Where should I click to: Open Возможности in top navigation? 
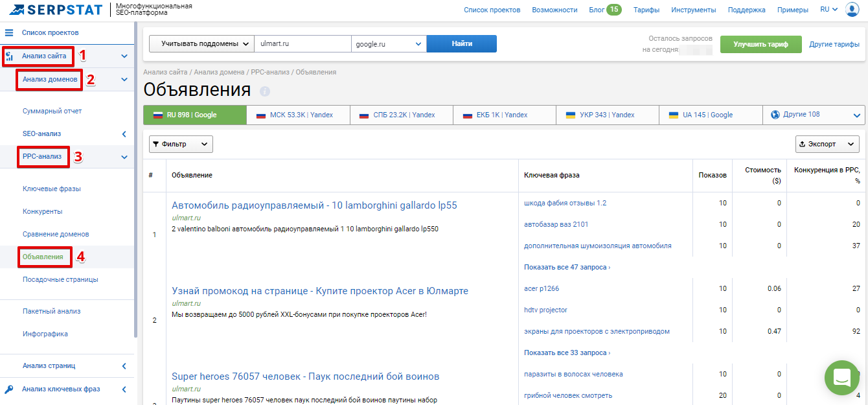click(554, 10)
